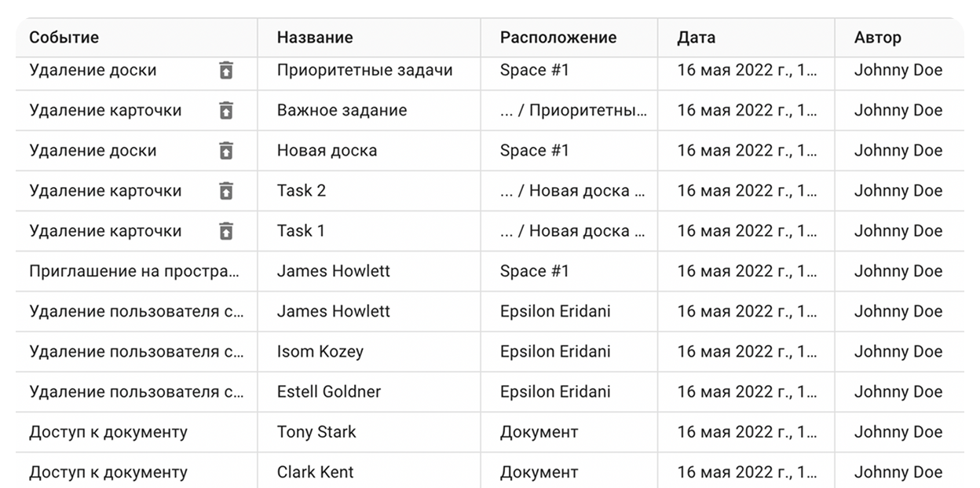The image size is (980, 488).
Task: Restore the deleted Task 2 card
Action: (226, 190)
